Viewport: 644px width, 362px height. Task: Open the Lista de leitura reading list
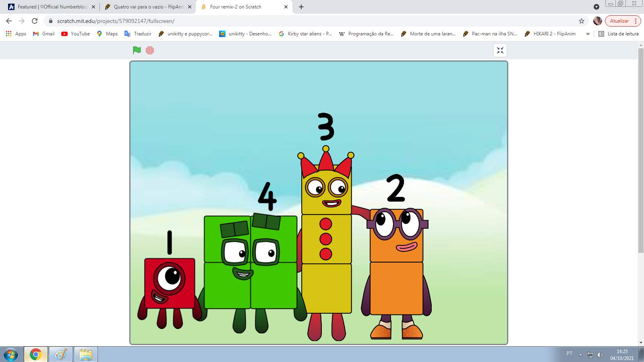[x=619, y=34]
